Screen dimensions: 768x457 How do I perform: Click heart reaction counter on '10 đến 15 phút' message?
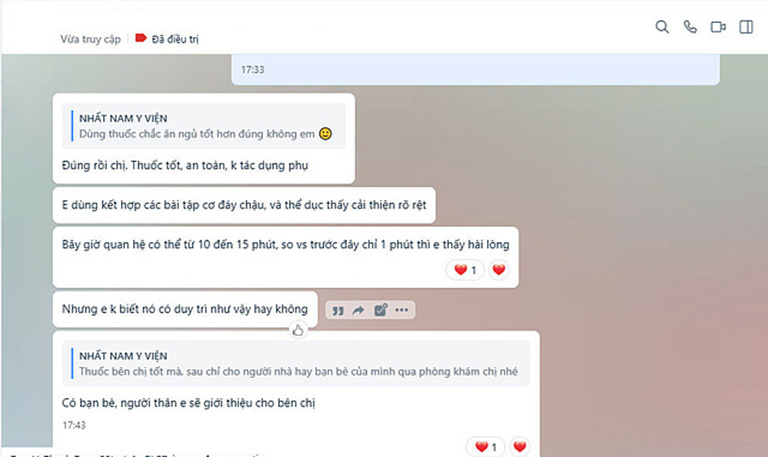[465, 269]
